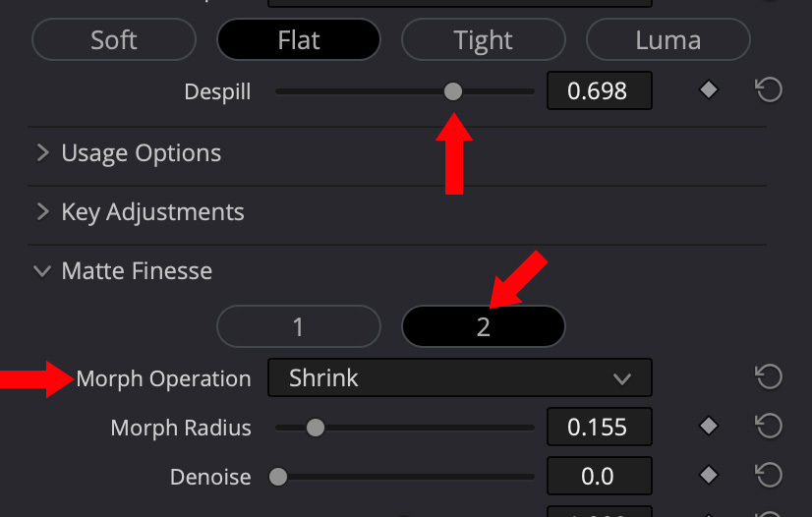Select the Tight matte option
The image size is (812, 517).
point(483,40)
